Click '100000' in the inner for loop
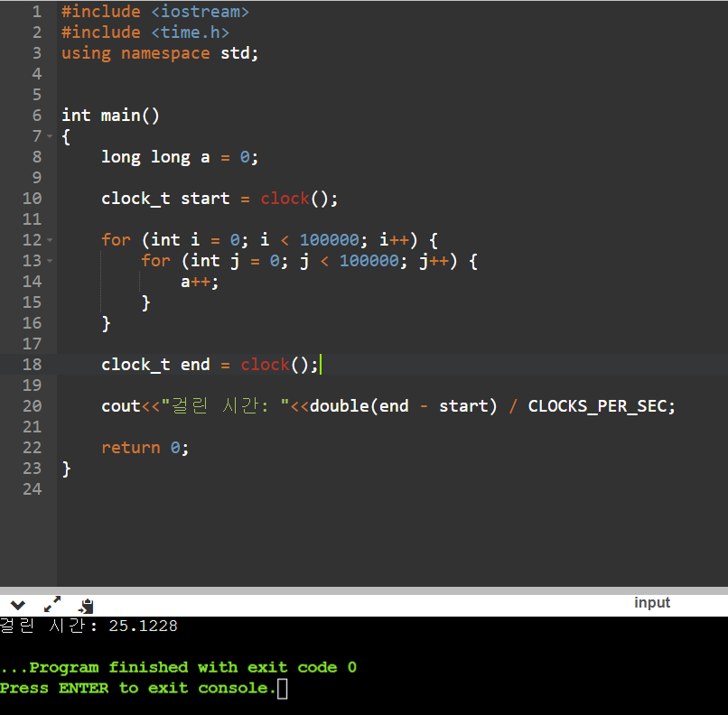The height and width of the screenshot is (715, 728). pyautogui.click(x=369, y=261)
